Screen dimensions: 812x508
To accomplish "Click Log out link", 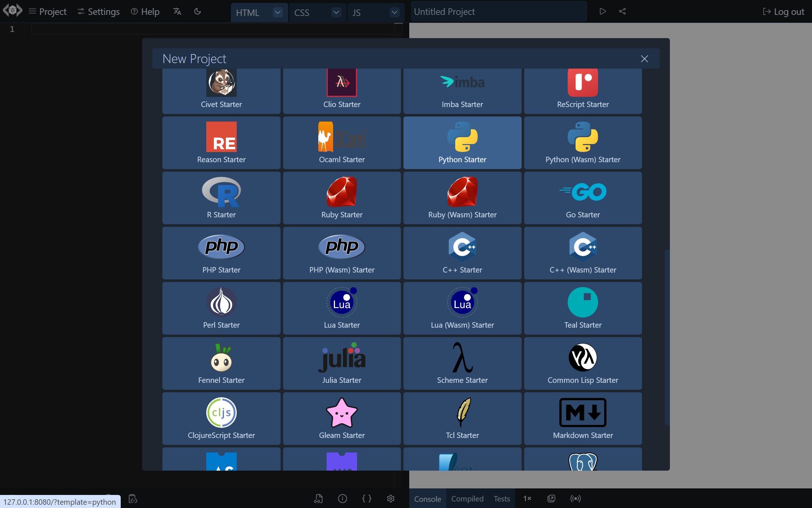I will [784, 12].
